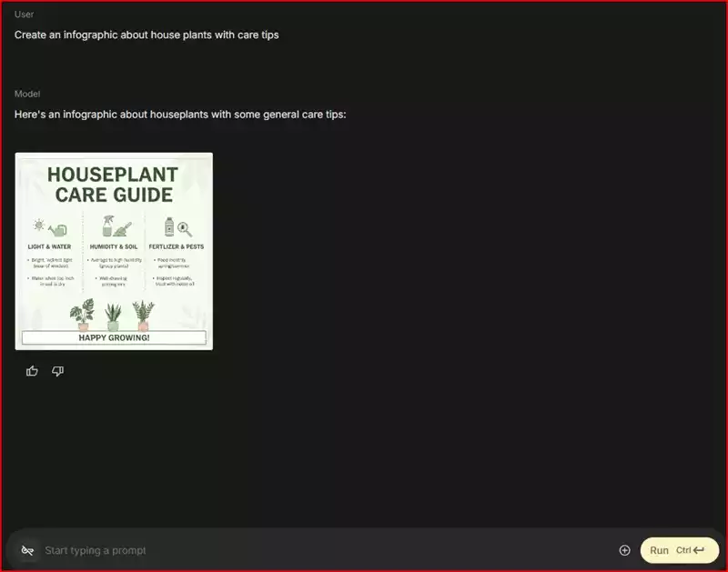Click the watering can icon in infographic
This screenshot has height=572, width=728.
[x=57, y=229]
